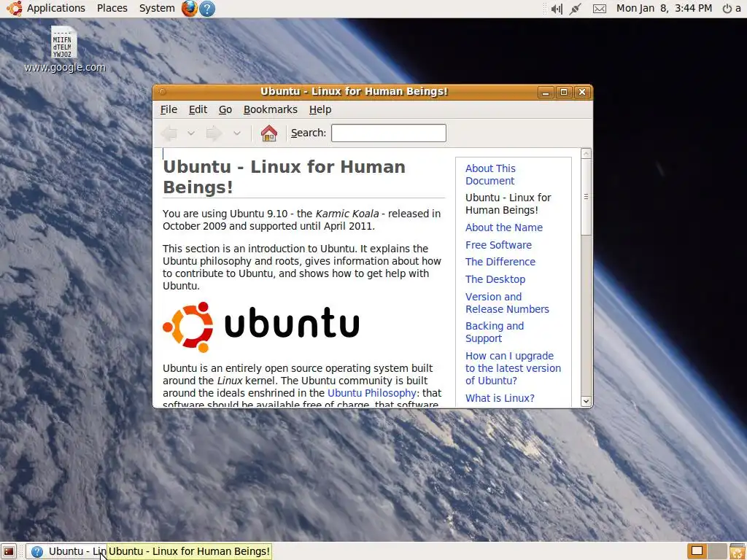Minimize the Ubuntu help window
747x560 pixels.
(x=546, y=92)
